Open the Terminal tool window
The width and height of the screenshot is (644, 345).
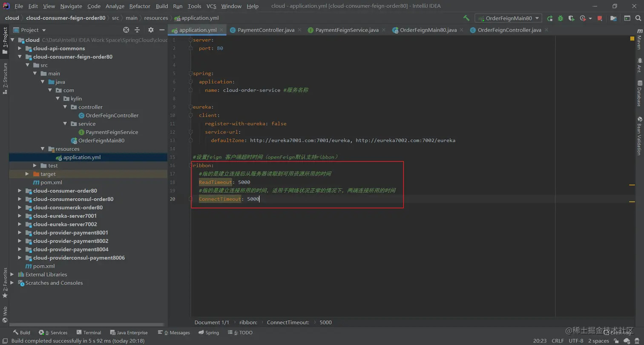pos(89,333)
